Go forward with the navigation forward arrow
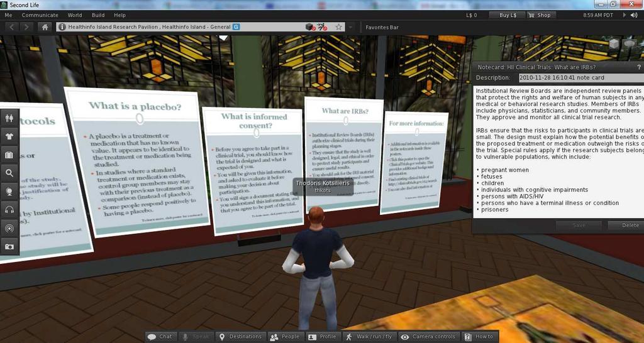 [26, 27]
